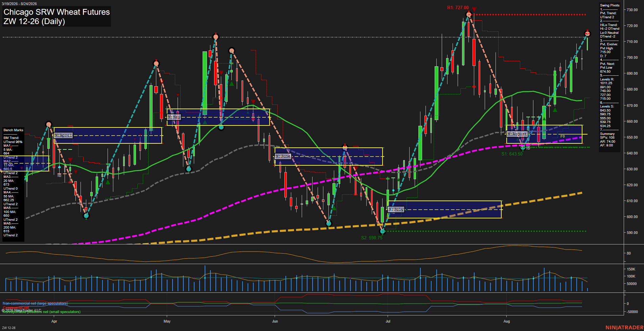Click the latest pivot high marker near 715
This screenshot has width=644, height=331.
coord(587,33)
